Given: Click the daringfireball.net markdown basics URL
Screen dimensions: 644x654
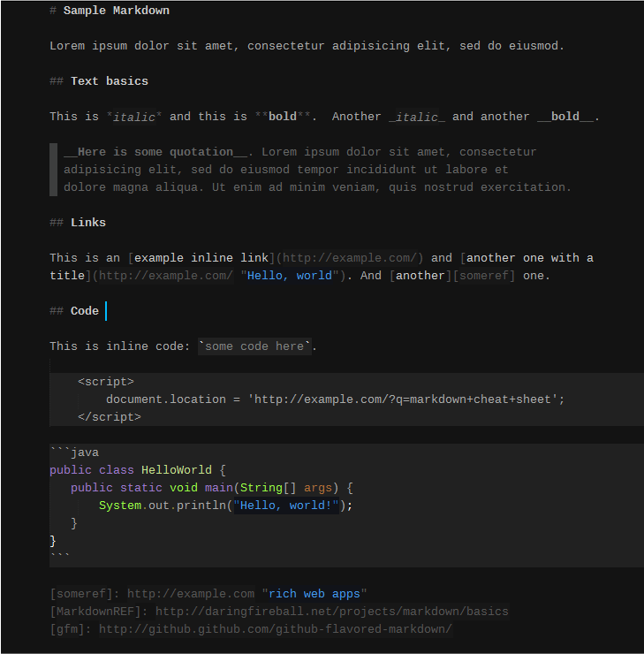Looking at the screenshot, I should [331, 612].
